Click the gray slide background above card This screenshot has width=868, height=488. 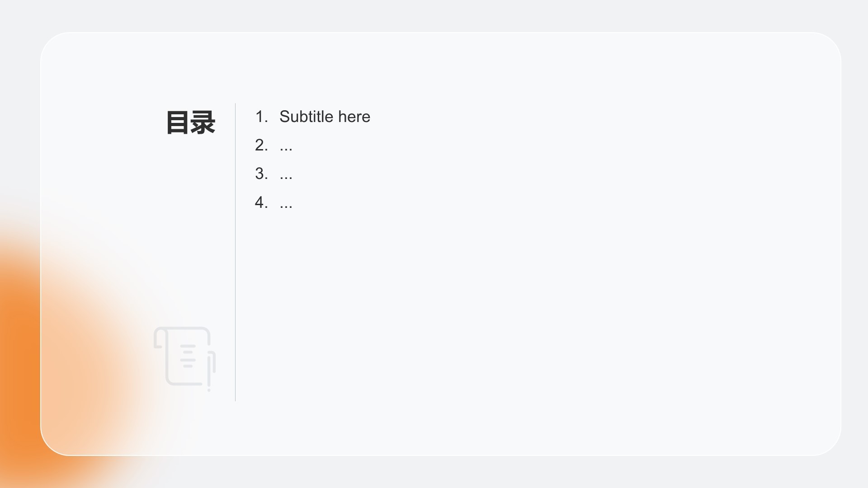pyautogui.click(x=434, y=15)
